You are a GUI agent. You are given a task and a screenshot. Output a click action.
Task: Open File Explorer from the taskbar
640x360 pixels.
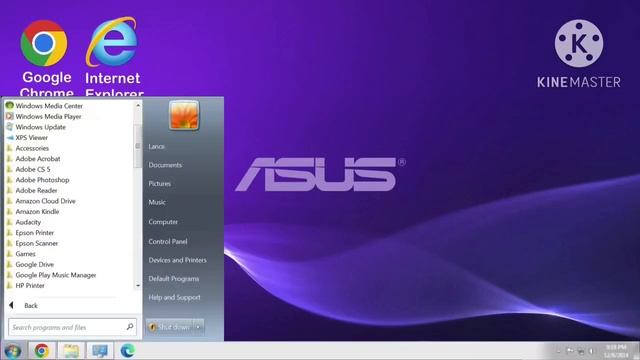coord(71,351)
